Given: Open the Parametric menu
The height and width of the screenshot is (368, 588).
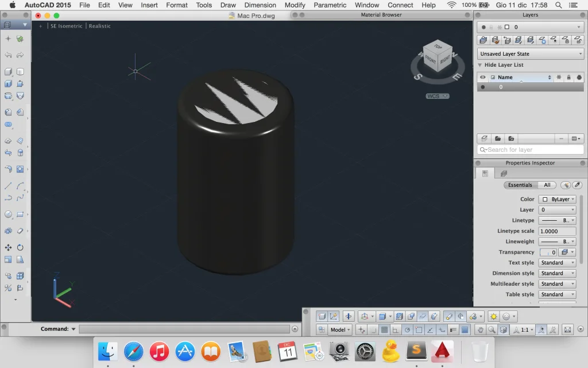Looking at the screenshot, I should click(330, 5).
